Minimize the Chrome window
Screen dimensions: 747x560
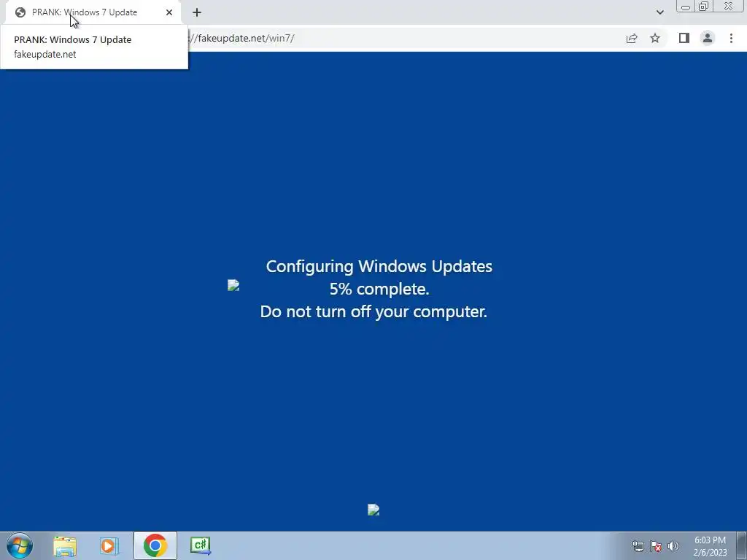(686, 6)
